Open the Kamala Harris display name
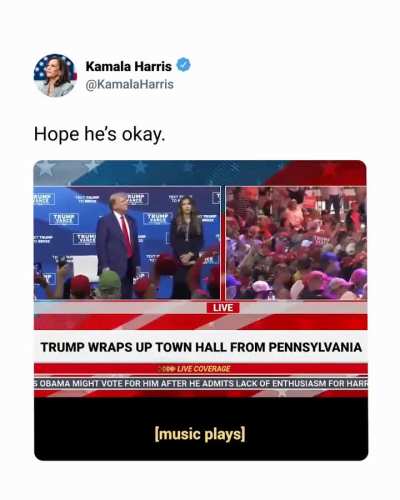The height and width of the screenshot is (500, 400). (129, 66)
